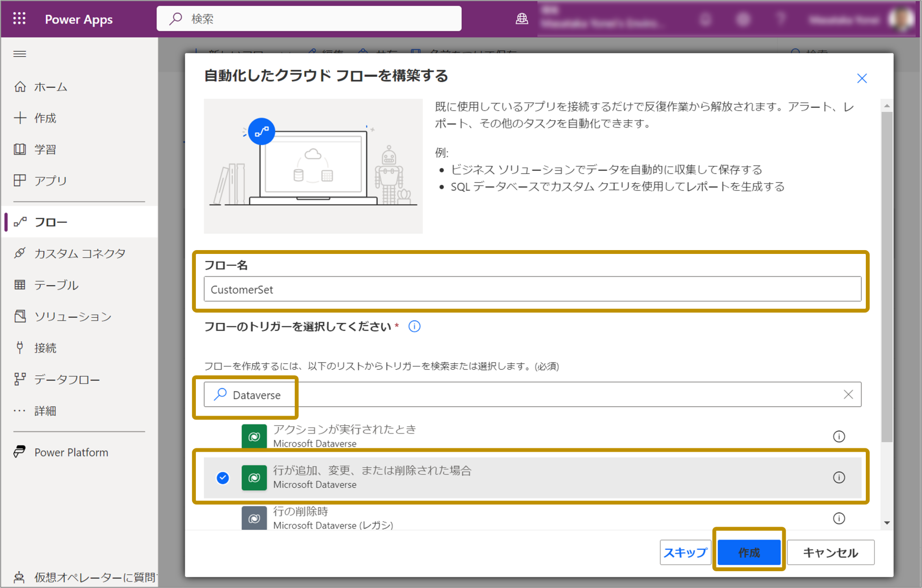922x588 pixels.
Task: Open カスタム コネクタ in sidebar
Action: click(79, 253)
